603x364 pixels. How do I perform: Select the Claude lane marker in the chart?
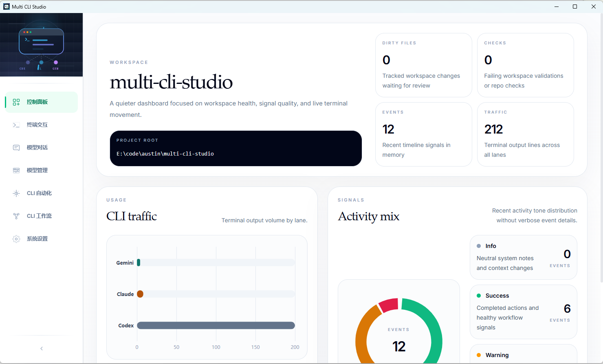[140, 294]
